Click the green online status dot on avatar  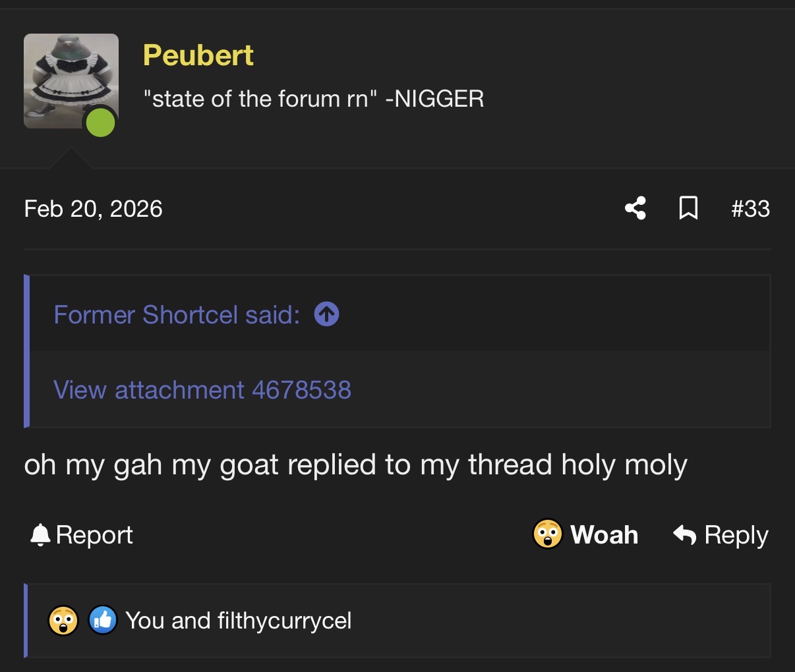click(x=101, y=123)
